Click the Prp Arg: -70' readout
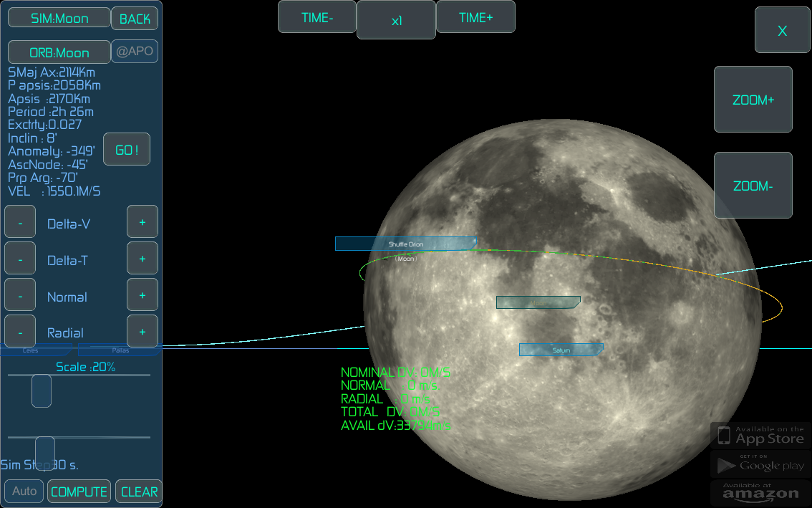Screen dimensions: 812x508 [x=42, y=178]
